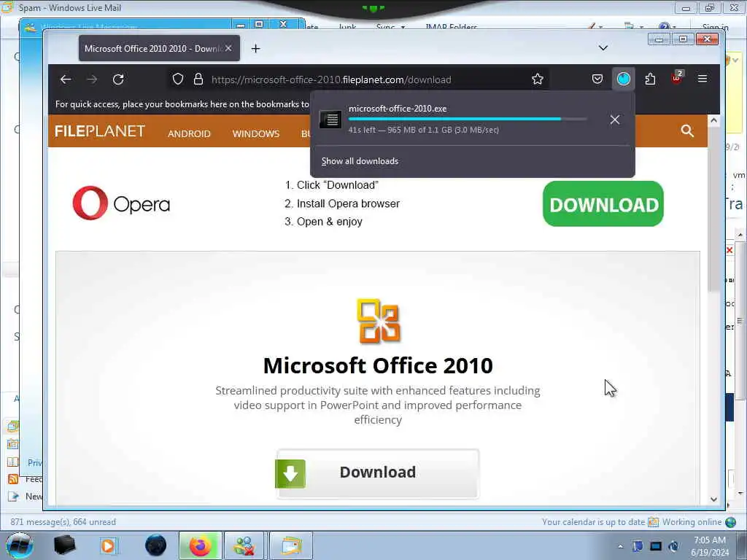The image size is (747, 560).
Task: Open a new Firefox tab
Action: 256,49
